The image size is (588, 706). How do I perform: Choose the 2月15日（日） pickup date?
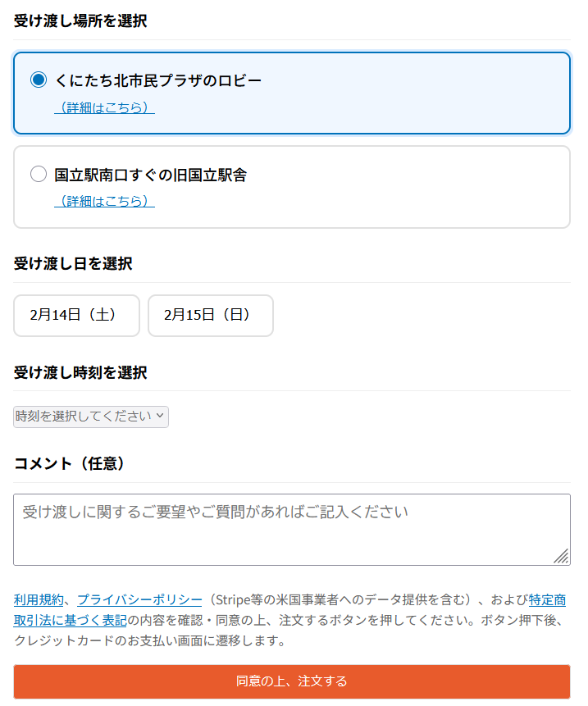[x=211, y=315]
